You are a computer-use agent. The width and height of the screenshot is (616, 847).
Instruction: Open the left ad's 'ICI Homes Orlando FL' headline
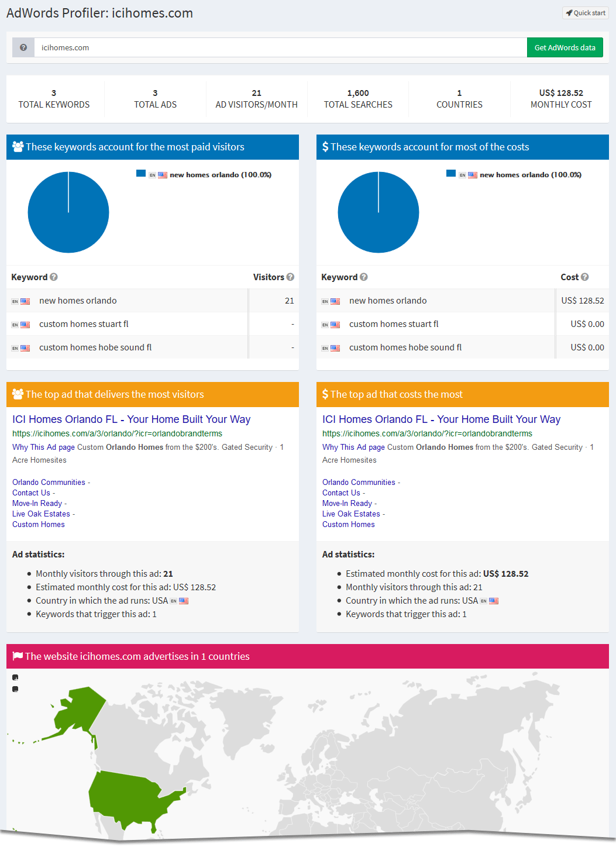[131, 419]
